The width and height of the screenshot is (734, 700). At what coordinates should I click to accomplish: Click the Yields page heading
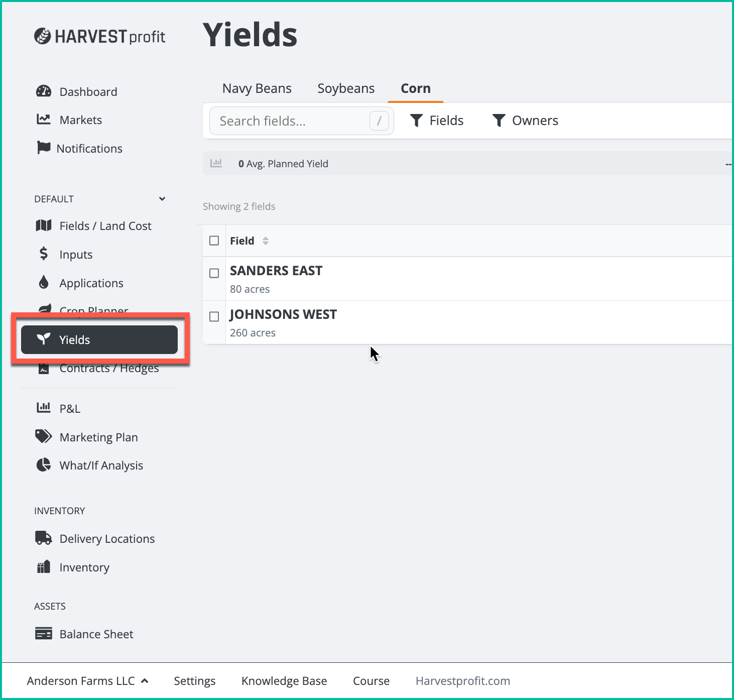pos(250,35)
